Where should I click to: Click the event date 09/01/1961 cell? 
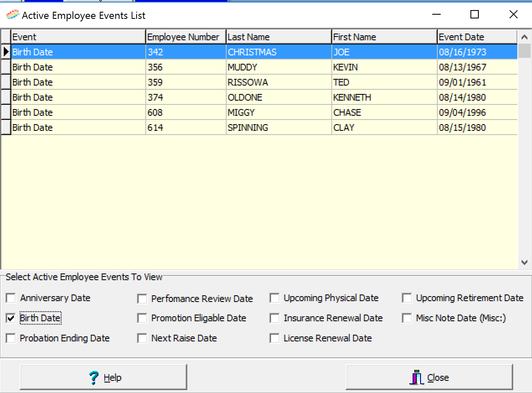[x=478, y=82]
